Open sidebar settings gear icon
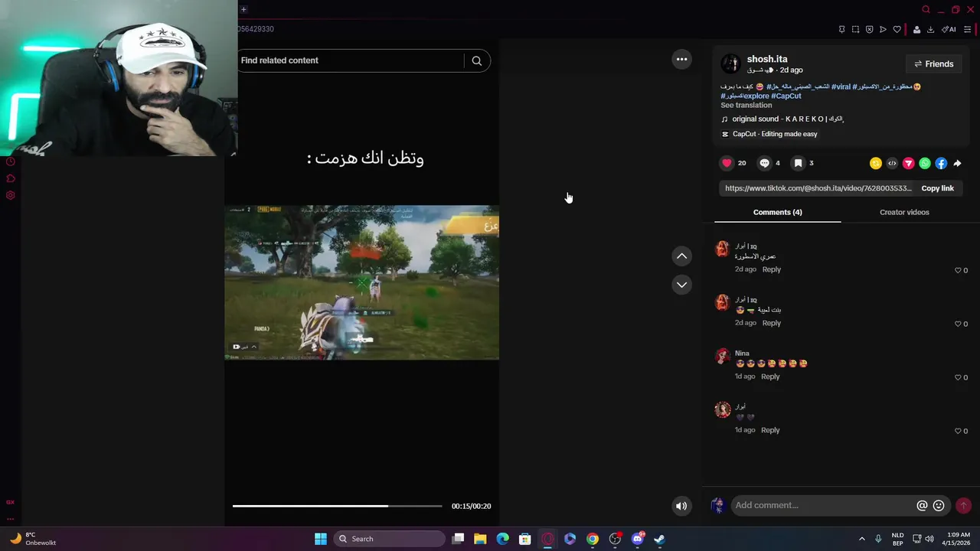 [10, 195]
